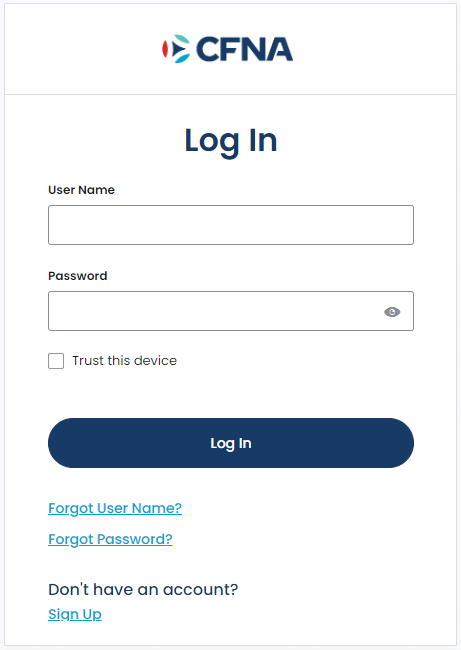Submit using the dark blue Log In button
The width and height of the screenshot is (461, 650).
(x=231, y=443)
